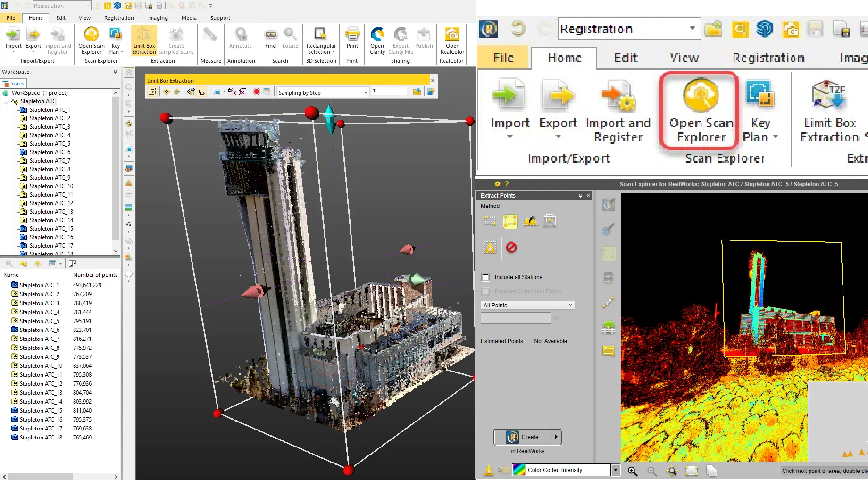Activate the Measure tool
Viewport: 868px width, 480px height.
210,40
